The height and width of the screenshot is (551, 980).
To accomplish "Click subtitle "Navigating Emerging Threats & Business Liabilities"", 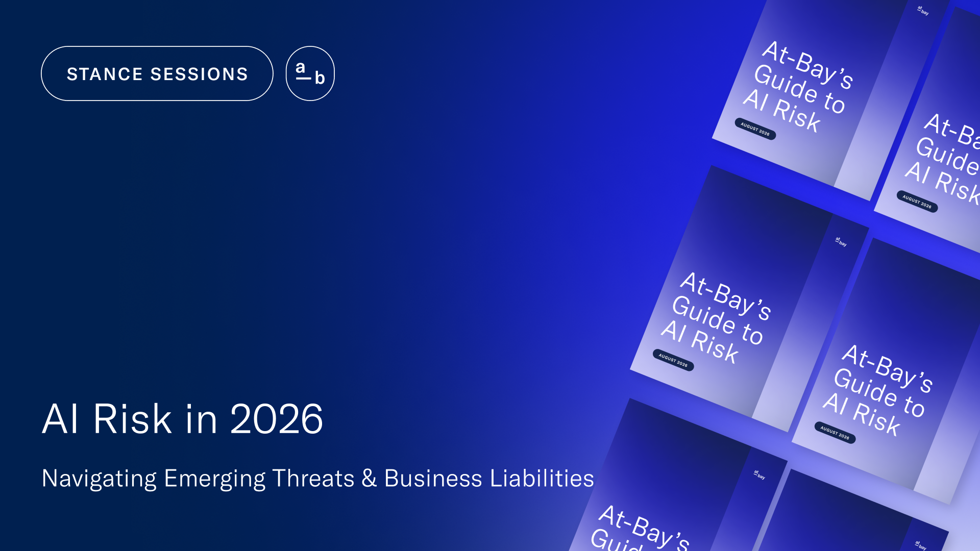I will (x=317, y=479).
